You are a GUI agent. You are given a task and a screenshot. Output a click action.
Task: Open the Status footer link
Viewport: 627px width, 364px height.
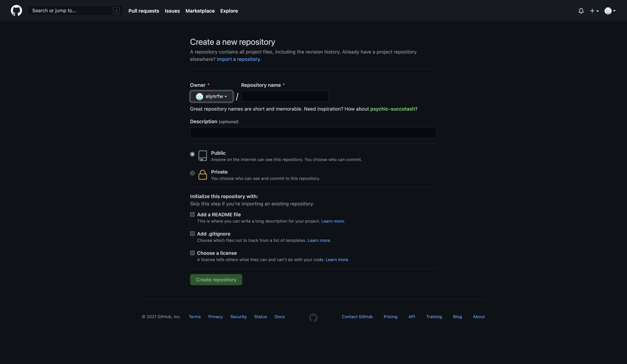coord(260,317)
